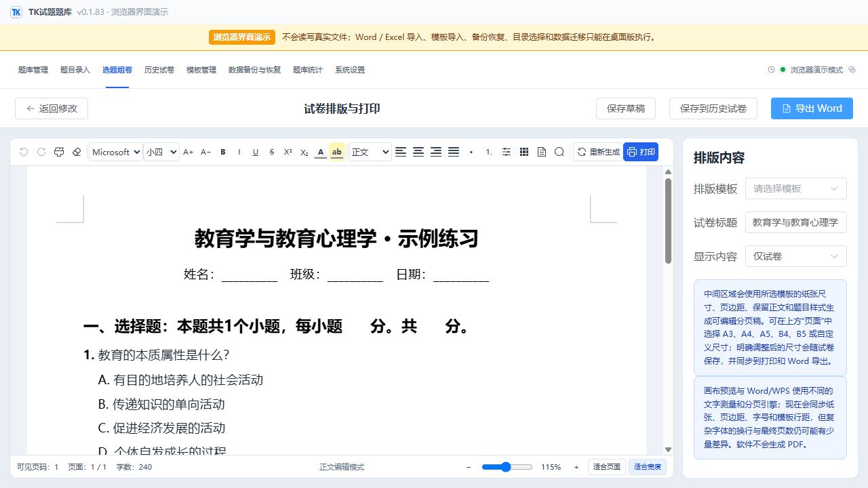Click the blue 打印 print button
Screen dimensions: 868x488
[641, 152]
